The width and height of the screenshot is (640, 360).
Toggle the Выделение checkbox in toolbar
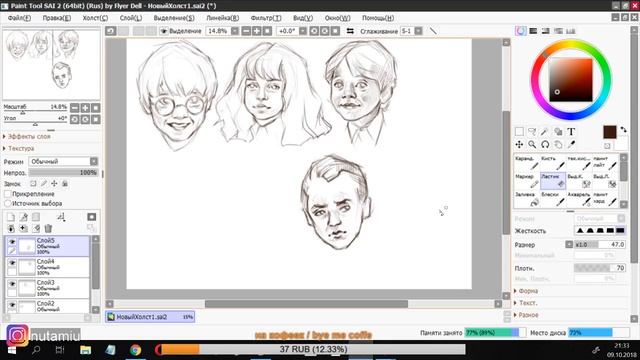pos(164,31)
